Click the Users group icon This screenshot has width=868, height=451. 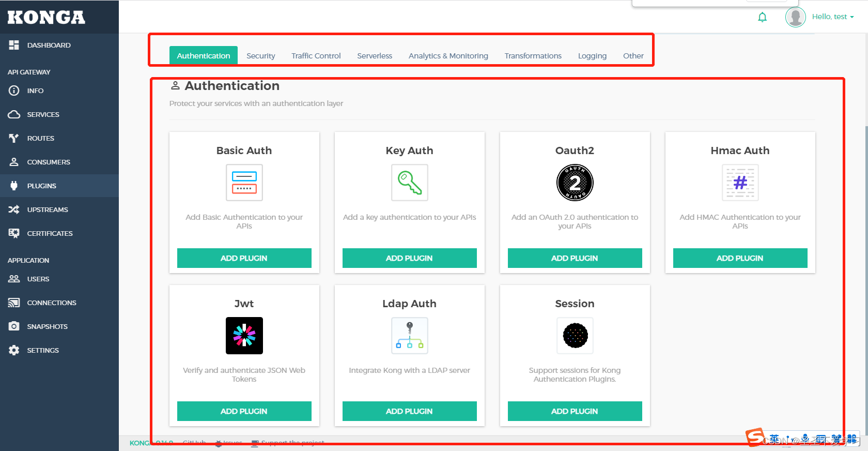coord(14,279)
